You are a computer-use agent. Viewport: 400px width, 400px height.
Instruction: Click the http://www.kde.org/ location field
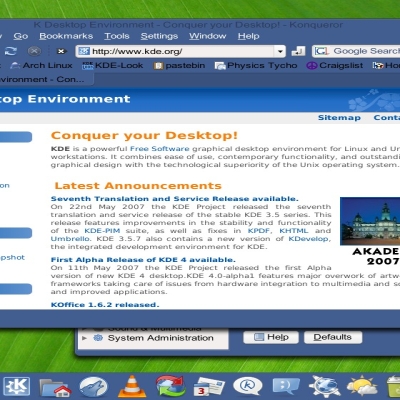pyautogui.click(x=180, y=51)
